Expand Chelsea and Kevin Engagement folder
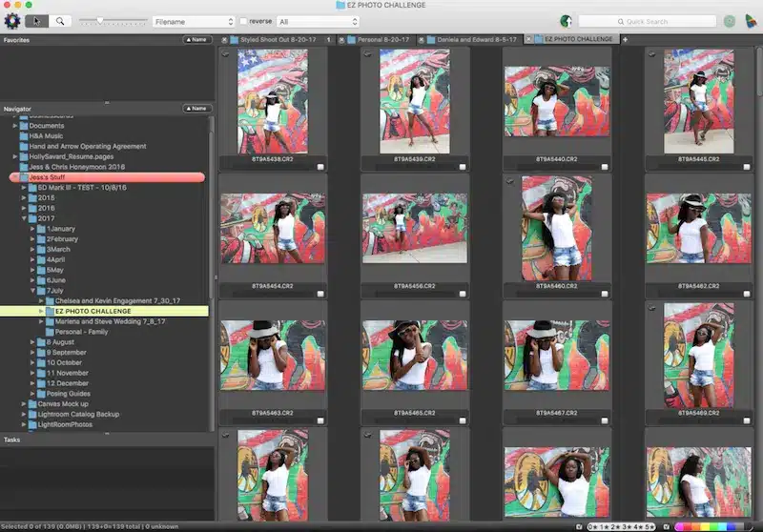This screenshot has height=532, width=763. [41, 300]
